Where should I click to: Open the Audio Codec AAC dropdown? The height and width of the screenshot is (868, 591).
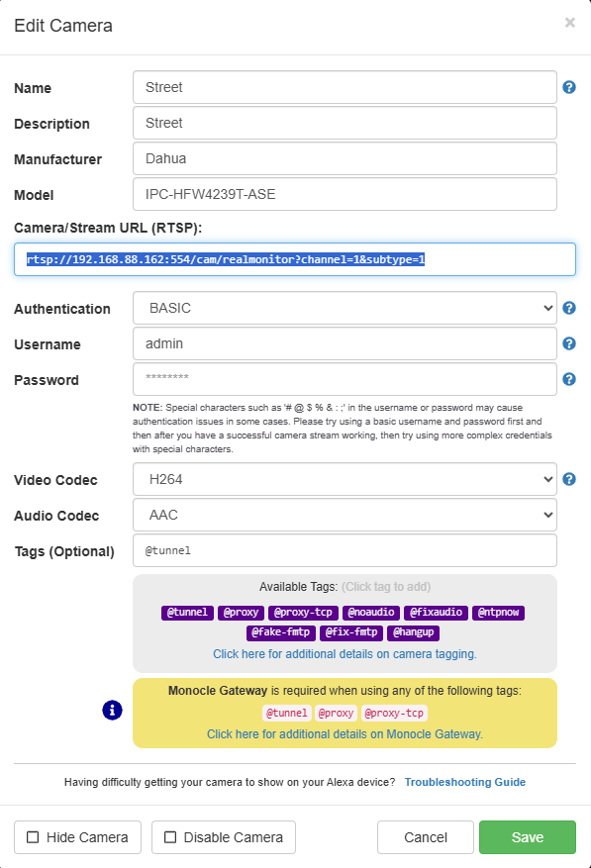(x=345, y=515)
